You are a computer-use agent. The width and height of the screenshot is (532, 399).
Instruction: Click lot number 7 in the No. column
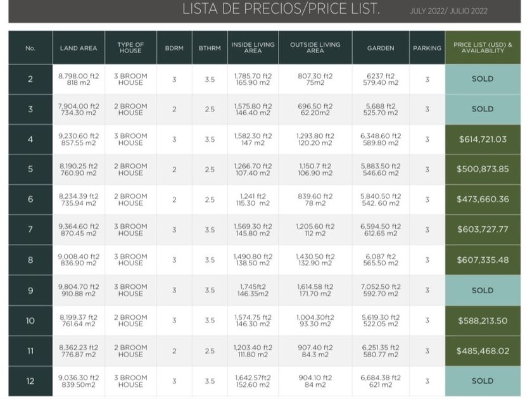tap(30, 230)
